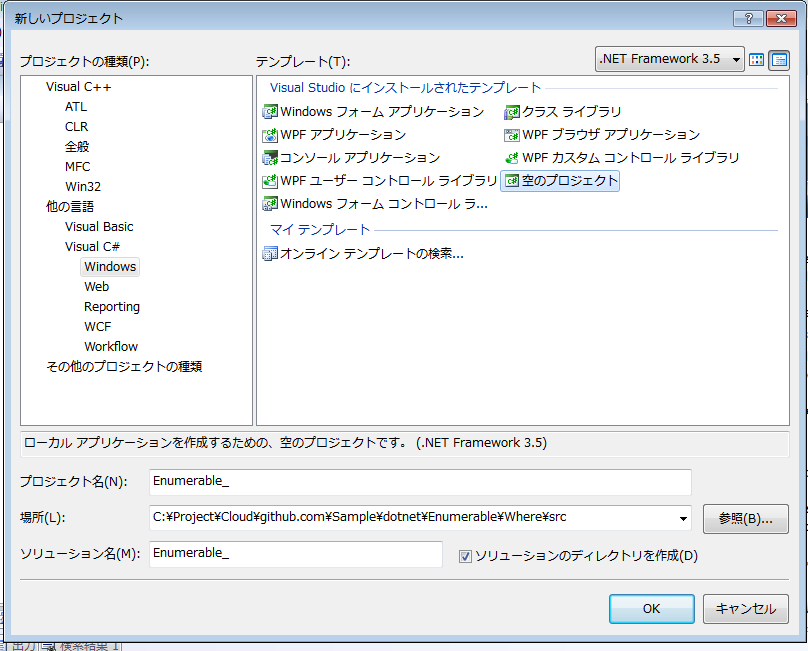The height and width of the screenshot is (651, 808).
Task: Switch to large icons view
Action: [x=756, y=60]
